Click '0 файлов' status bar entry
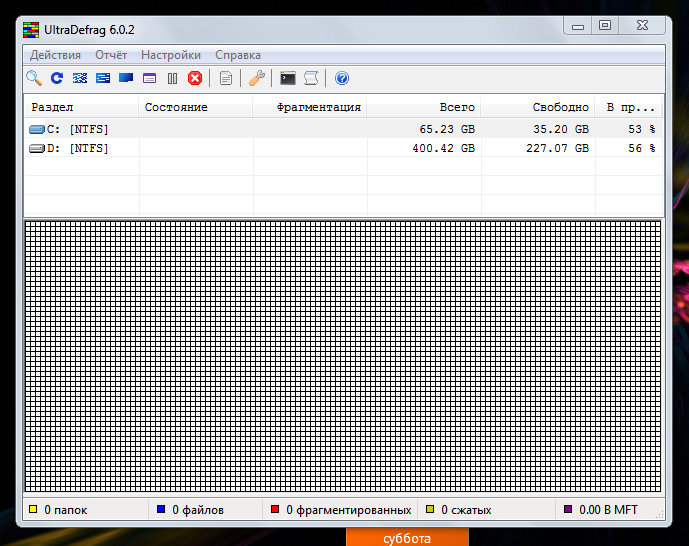Image resolution: width=689 pixels, height=546 pixels. coord(198,510)
